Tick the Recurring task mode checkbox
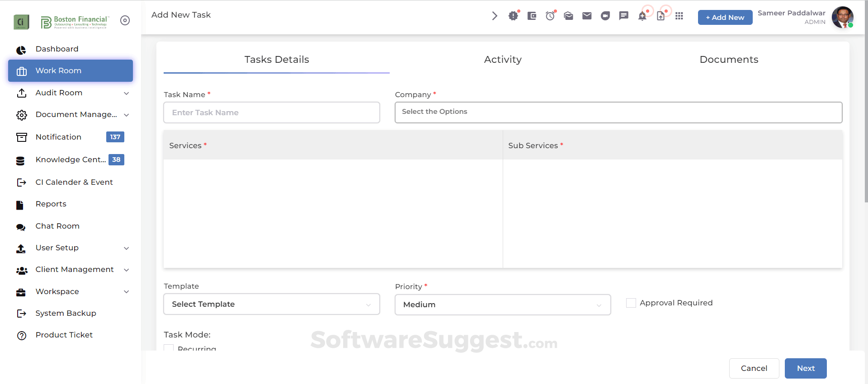The width and height of the screenshot is (868, 384). point(169,348)
